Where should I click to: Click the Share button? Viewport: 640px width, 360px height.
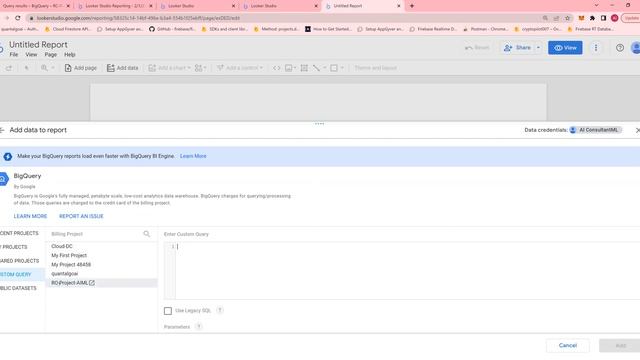pos(517,48)
